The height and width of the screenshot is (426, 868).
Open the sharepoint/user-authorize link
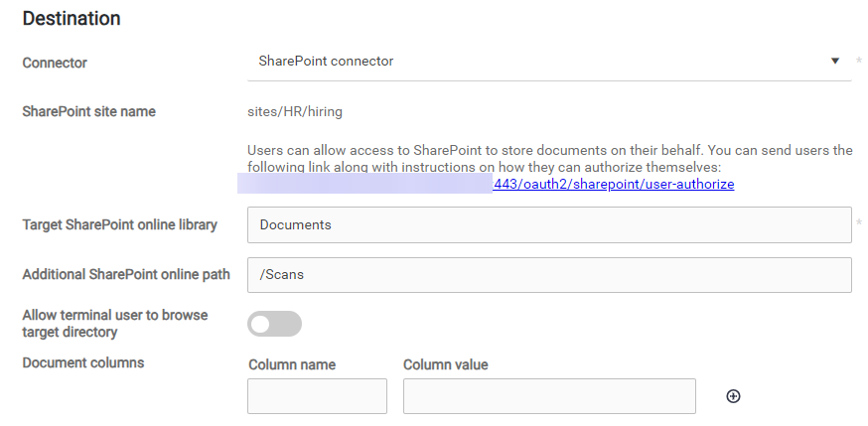pos(613,184)
